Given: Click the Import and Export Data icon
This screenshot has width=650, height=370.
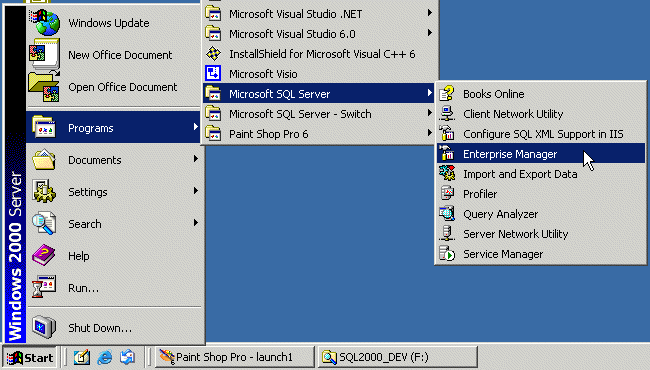Looking at the screenshot, I should (x=447, y=174).
